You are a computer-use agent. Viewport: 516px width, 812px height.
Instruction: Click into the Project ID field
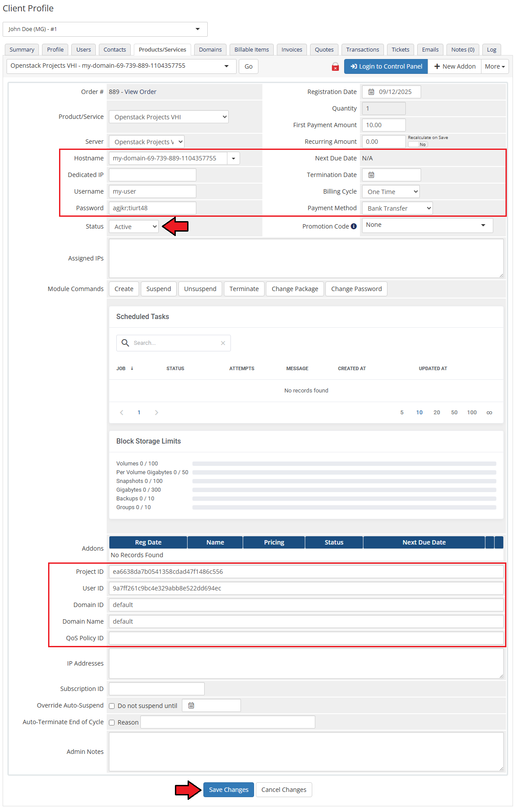306,572
